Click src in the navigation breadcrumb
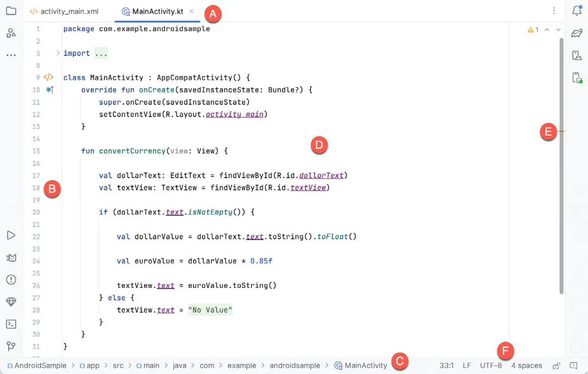The height and width of the screenshot is (374, 588). click(x=118, y=366)
